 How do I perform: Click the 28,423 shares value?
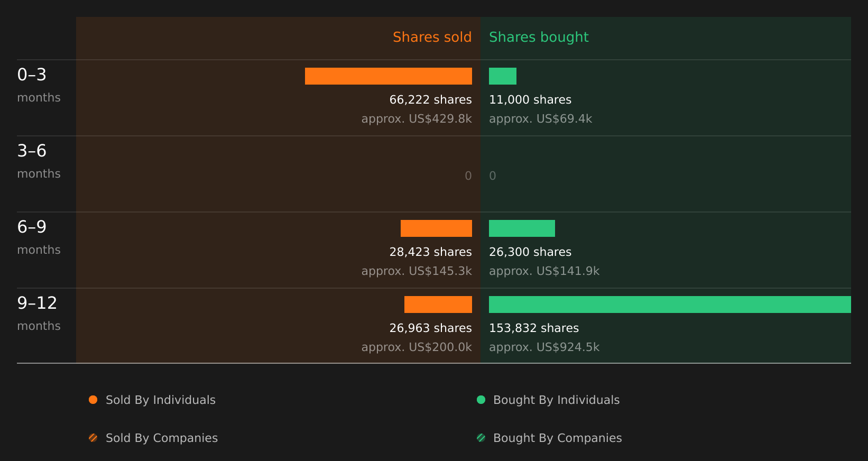431,252
